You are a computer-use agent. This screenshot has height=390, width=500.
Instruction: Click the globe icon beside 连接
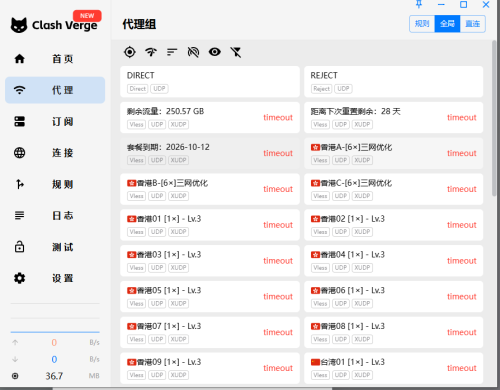click(x=19, y=153)
